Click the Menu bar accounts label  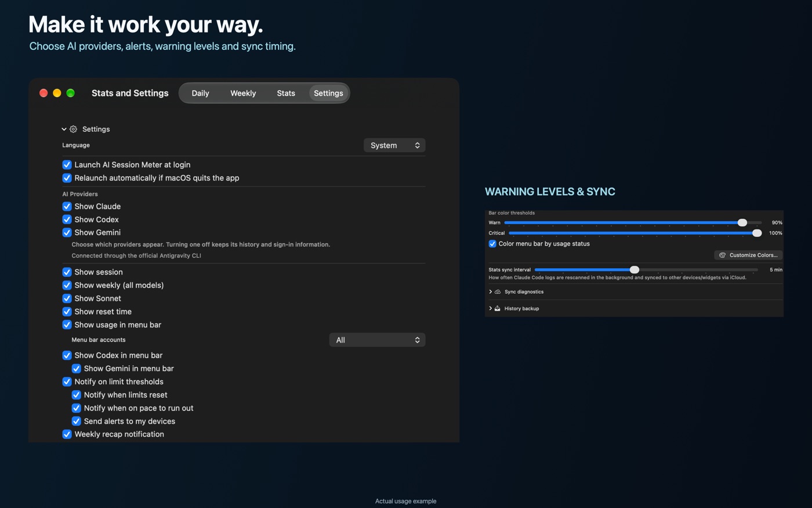coord(99,340)
